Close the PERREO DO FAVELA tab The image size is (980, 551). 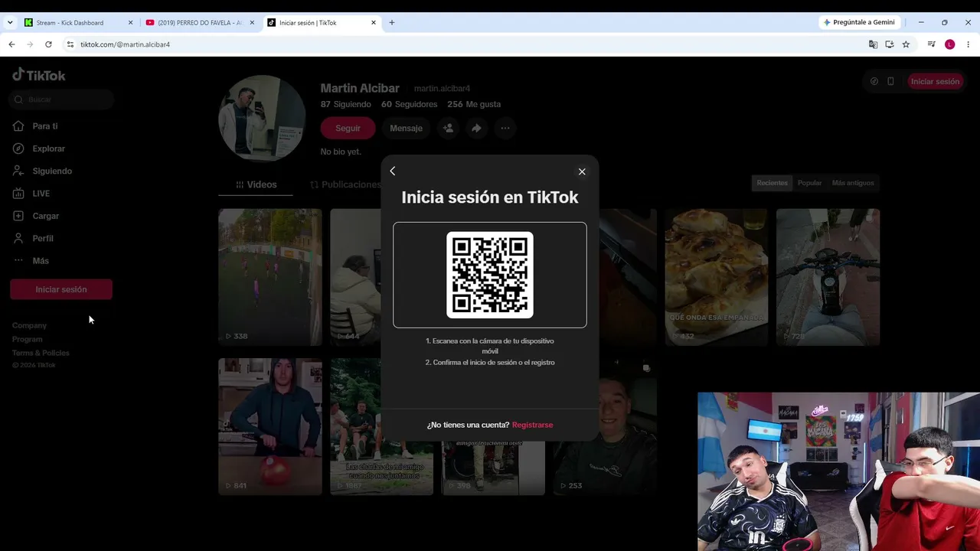[252, 23]
